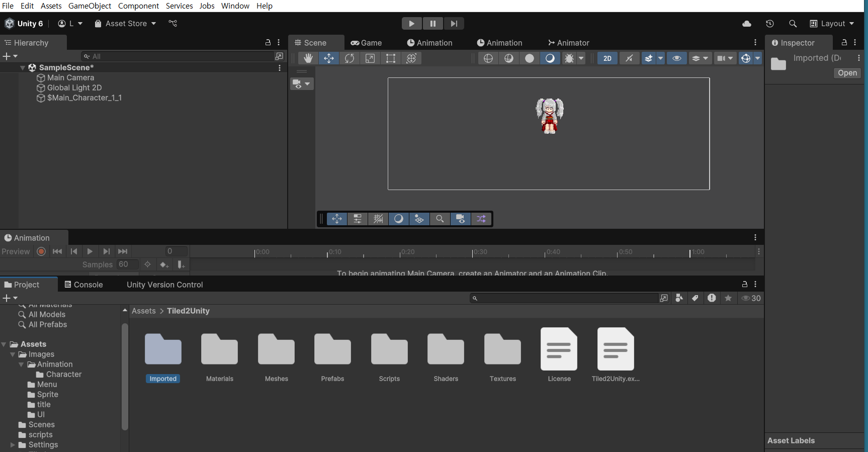868x452 pixels.
Task: Click the overlay tool settings sliders icon
Action: [358, 219]
